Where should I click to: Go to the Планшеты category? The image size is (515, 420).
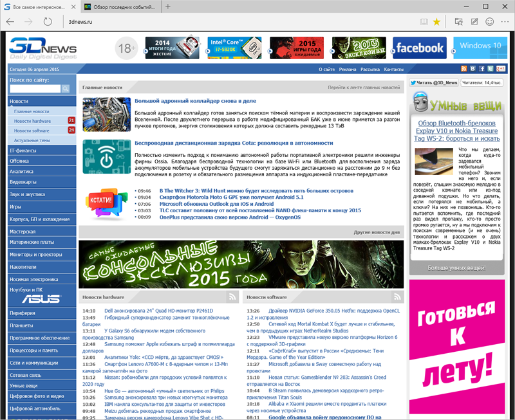pyautogui.click(x=42, y=326)
